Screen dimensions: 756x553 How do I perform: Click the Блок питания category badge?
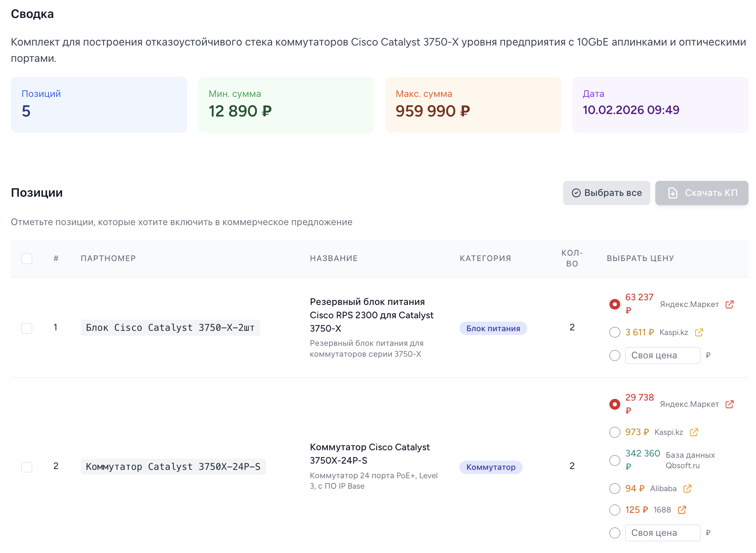click(493, 329)
